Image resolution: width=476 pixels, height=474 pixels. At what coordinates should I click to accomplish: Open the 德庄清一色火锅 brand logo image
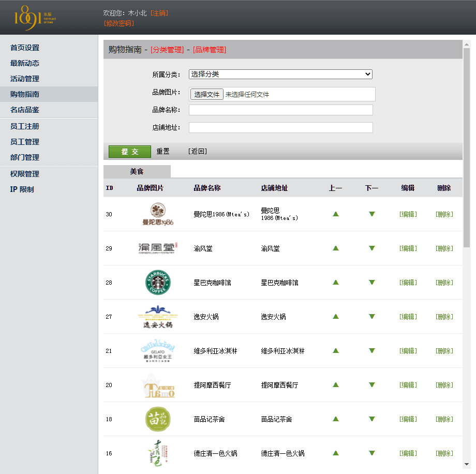pyautogui.click(x=158, y=453)
